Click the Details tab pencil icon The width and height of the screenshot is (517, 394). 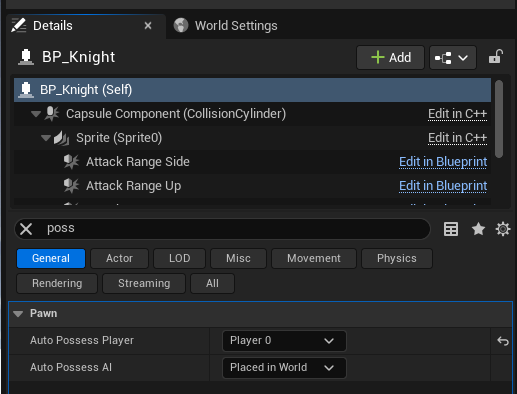[x=19, y=26]
